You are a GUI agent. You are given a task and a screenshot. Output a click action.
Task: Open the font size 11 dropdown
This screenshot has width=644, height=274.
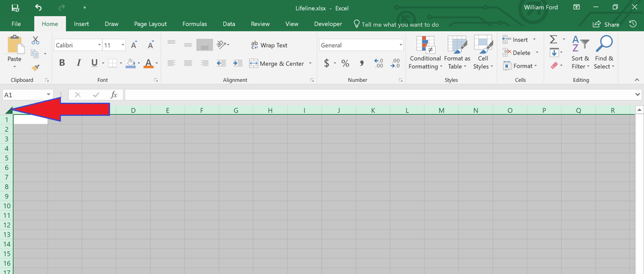[x=122, y=45]
